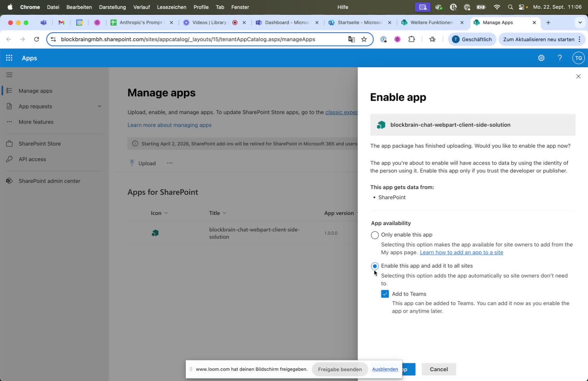Expand the App requests section
The height and width of the screenshot is (381, 588).
[99, 106]
